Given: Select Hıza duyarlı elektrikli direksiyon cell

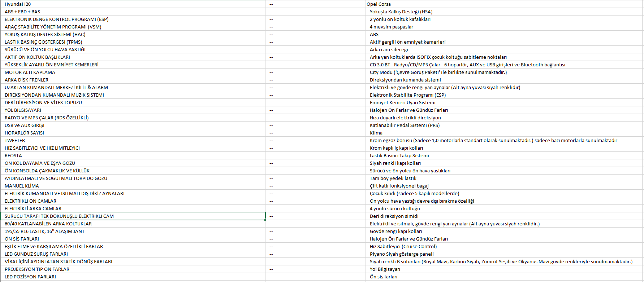Looking at the screenshot, I should (x=504, y=118).
